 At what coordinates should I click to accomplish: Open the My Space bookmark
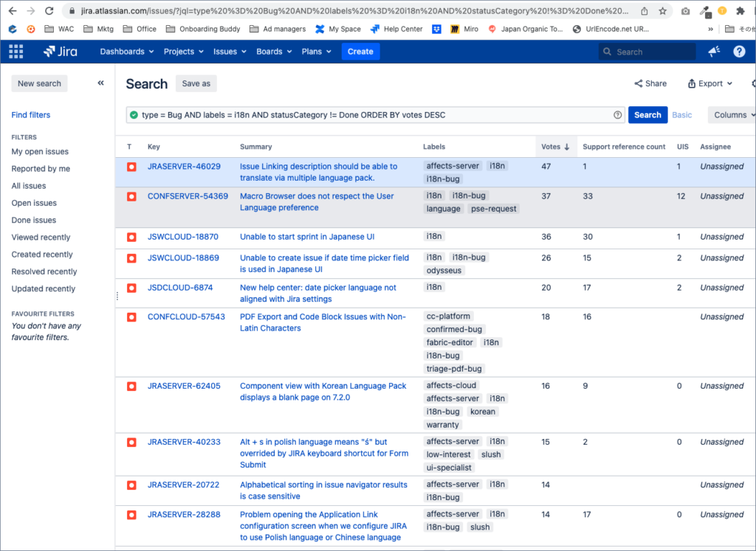[338, 29]
